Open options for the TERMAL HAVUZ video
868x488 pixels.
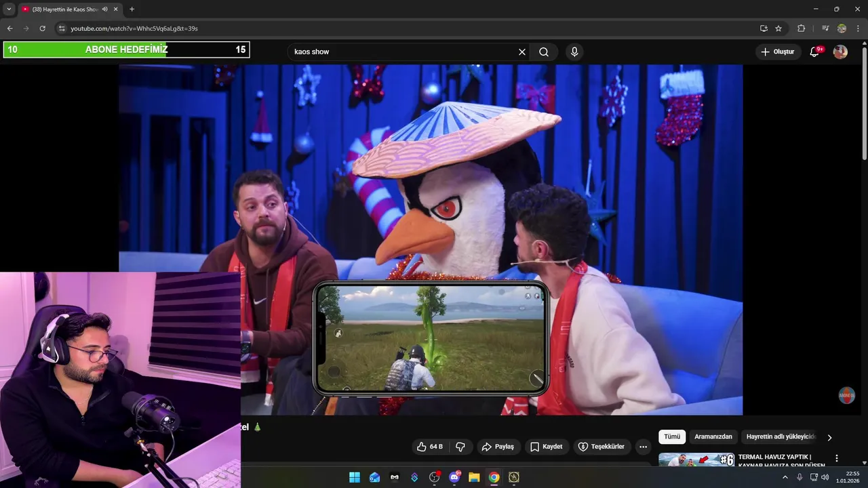[x=837, y=459]
